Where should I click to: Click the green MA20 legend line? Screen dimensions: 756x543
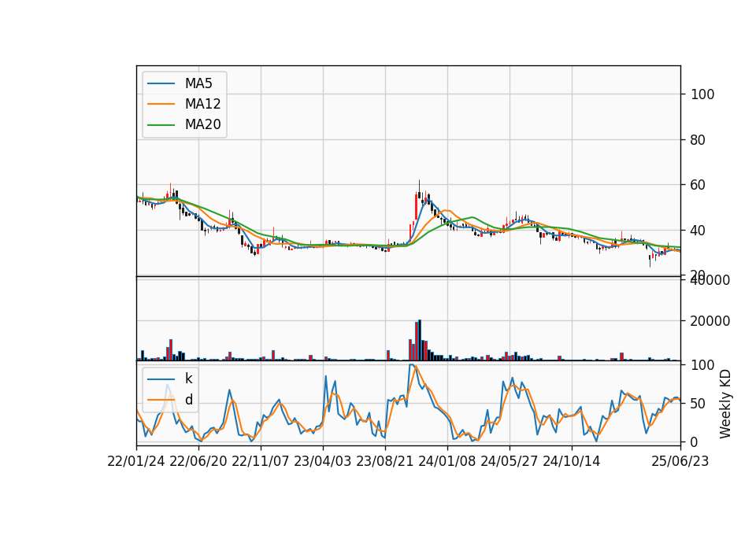coord(161,124)
